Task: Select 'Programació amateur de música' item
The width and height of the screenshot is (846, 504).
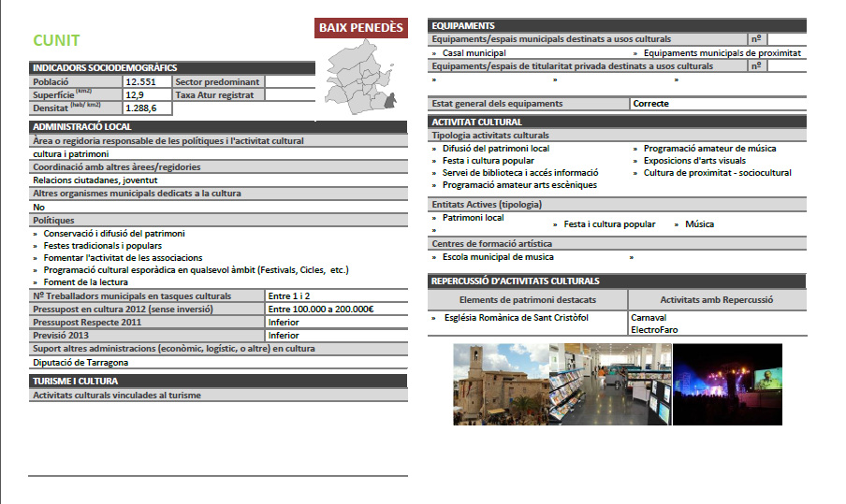Action: [709, 149]
